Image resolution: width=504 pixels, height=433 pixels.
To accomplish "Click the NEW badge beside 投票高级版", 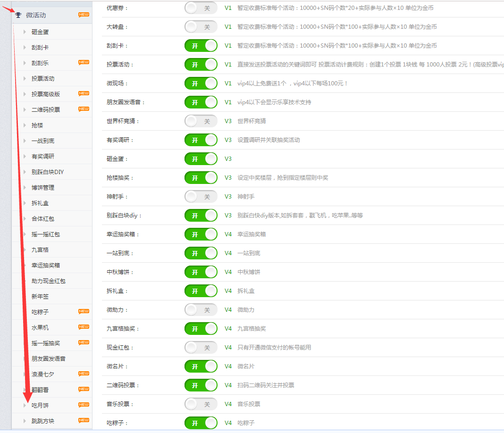I will pyautogui.click(x=84, y=93).
